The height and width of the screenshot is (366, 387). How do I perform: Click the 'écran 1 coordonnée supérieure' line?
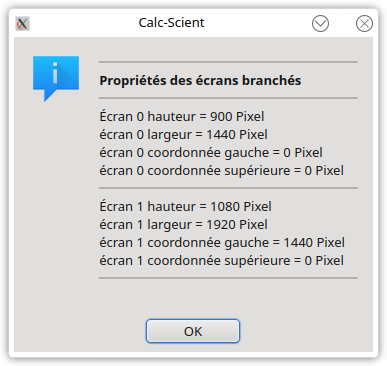[x=222, y=261]
